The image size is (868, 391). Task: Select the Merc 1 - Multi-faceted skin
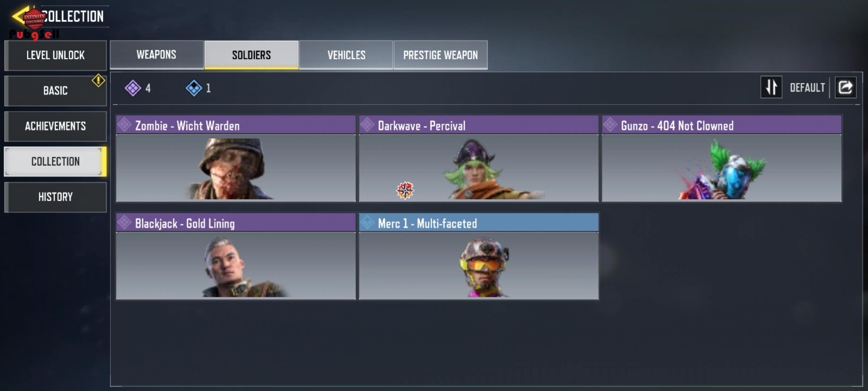[x=479, y=256]
